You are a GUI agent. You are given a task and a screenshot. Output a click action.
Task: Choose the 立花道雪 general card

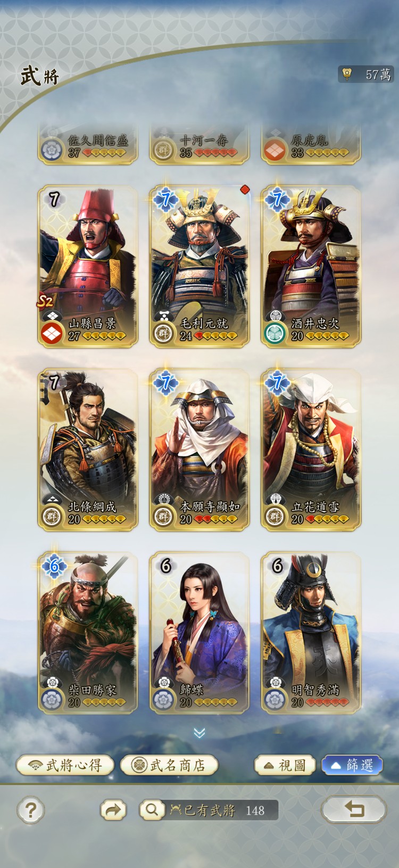[311, 450]
